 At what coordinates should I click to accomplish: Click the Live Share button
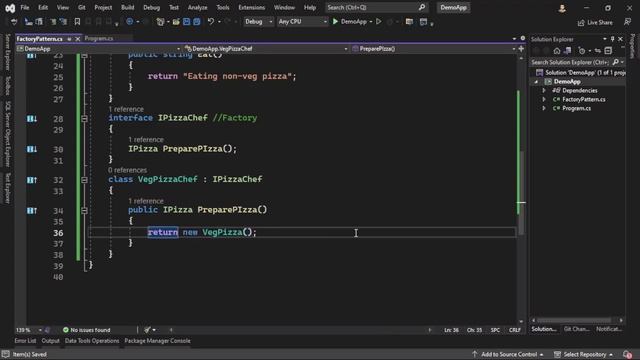tap(595, 22)
